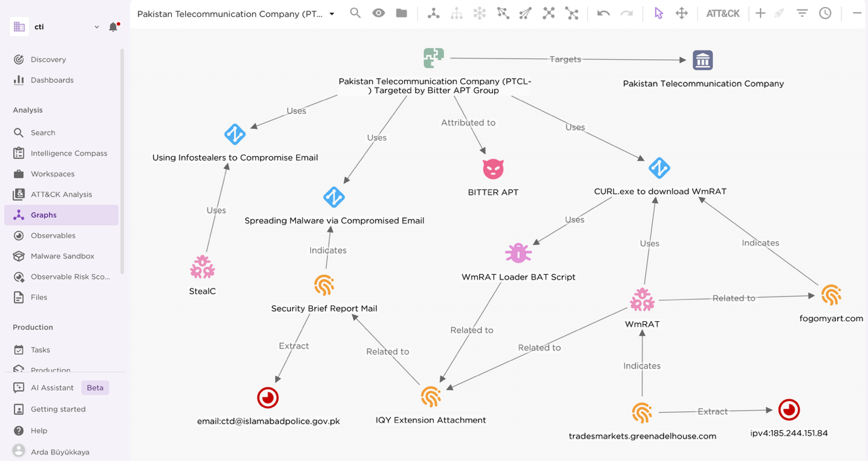Expand the cti workspace chevron
868x461 pixels.
pyautogui.click(x=96, y=27)
